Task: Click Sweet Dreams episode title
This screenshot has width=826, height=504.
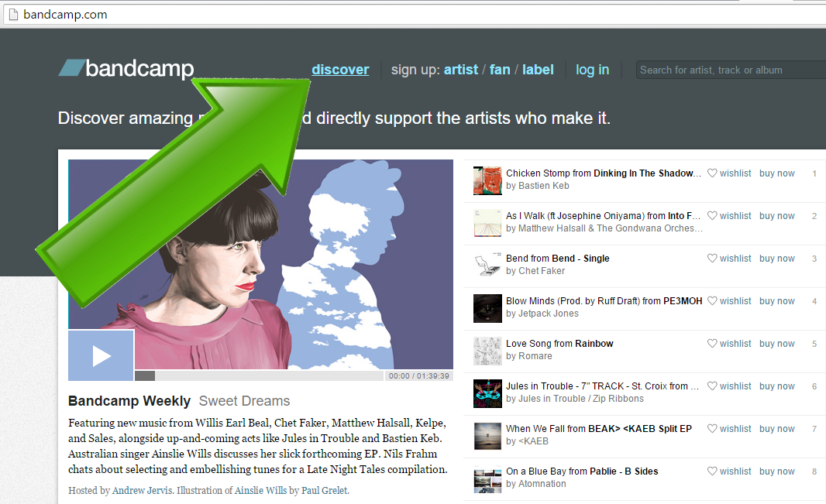Action: [x=244, y=401]
